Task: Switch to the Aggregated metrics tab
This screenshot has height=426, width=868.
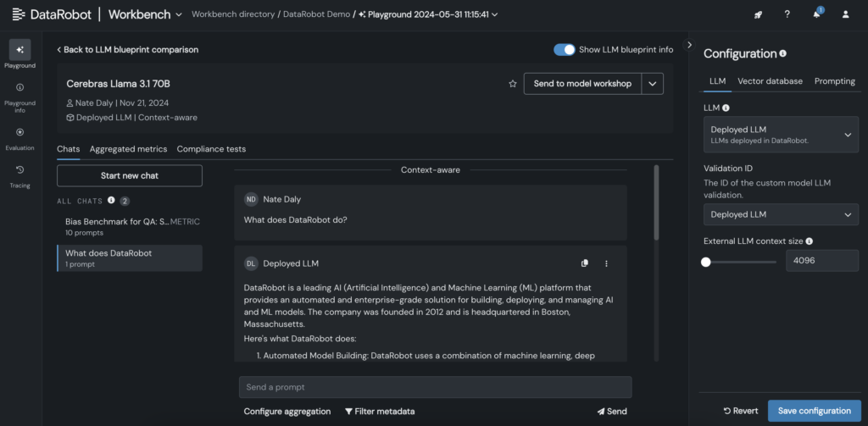Action: 129,149
